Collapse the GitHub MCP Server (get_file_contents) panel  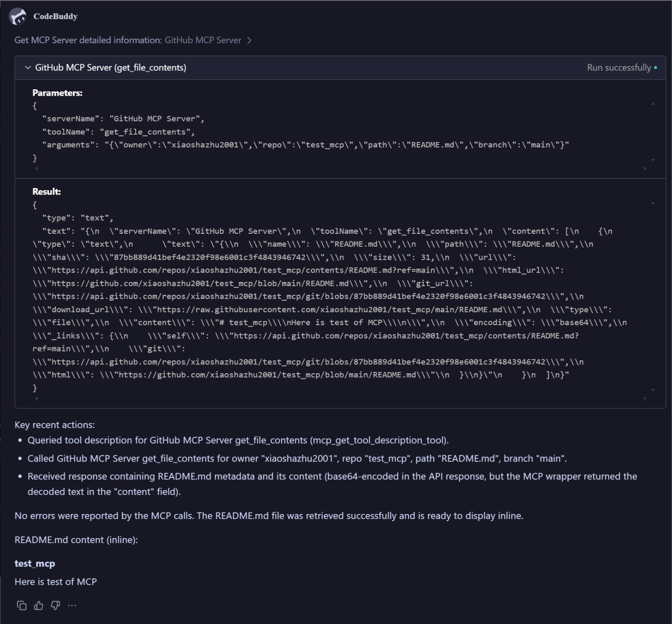pos(28,67)
